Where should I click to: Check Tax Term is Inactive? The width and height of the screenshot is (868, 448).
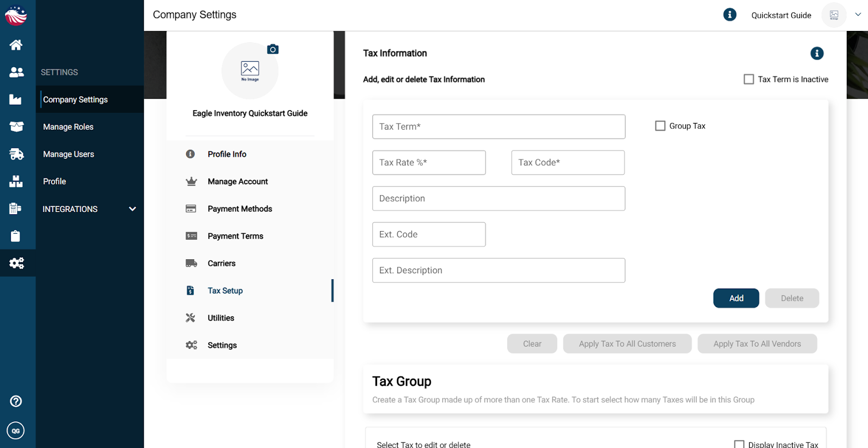pyautogui.click(x=749, y=79)
